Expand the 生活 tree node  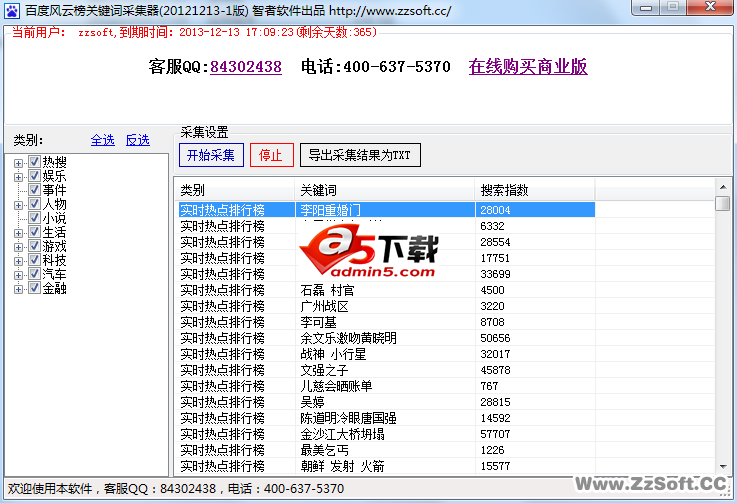coord(18,233)
